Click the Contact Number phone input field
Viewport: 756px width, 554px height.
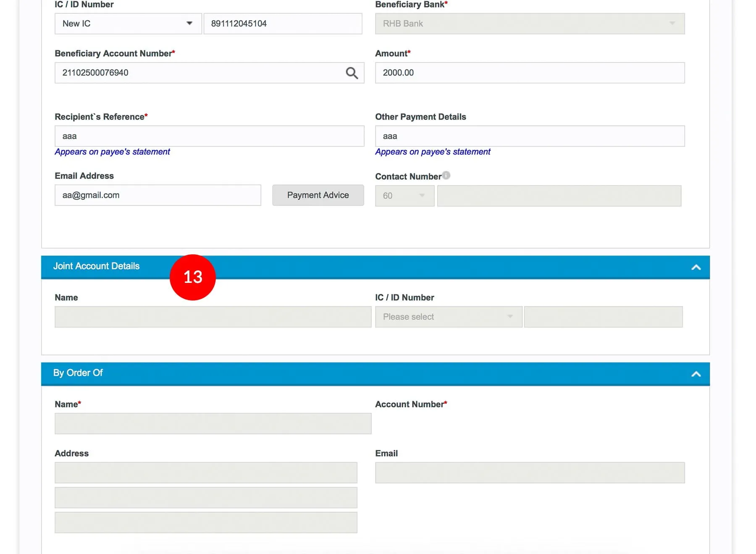click(x=559, y=196)
